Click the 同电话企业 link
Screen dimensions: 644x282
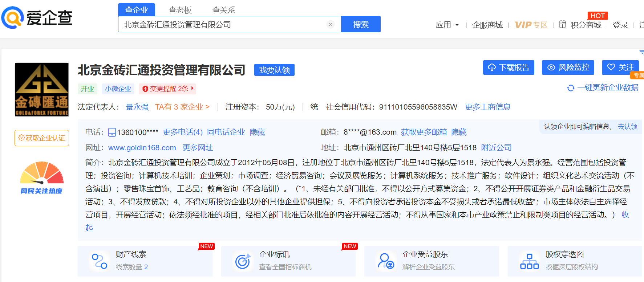(226, 132)
